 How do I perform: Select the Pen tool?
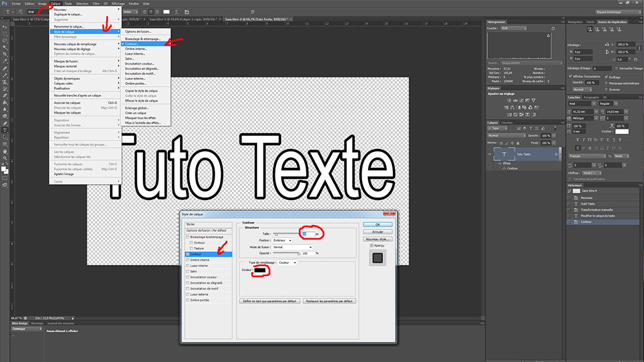[5, 123]
